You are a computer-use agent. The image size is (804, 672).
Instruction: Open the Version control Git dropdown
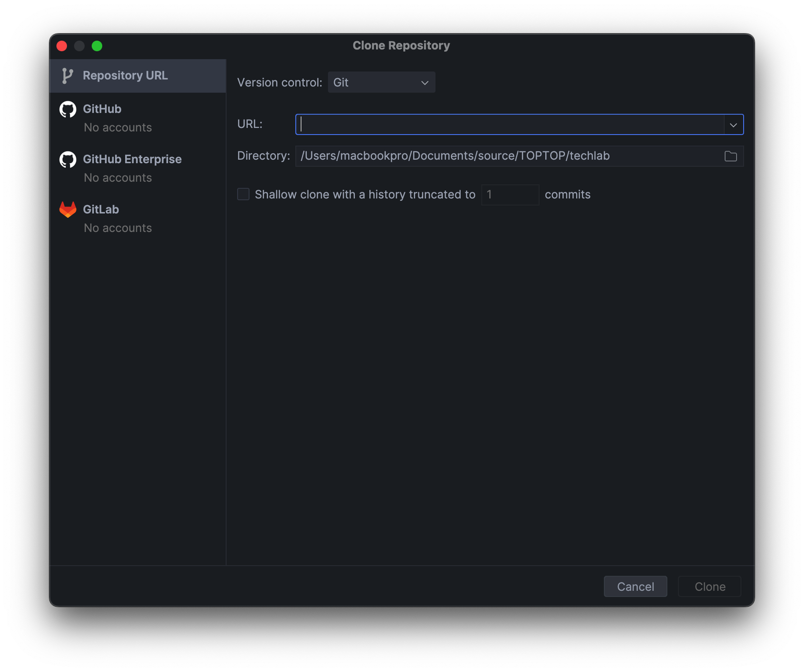pos(381,82)
